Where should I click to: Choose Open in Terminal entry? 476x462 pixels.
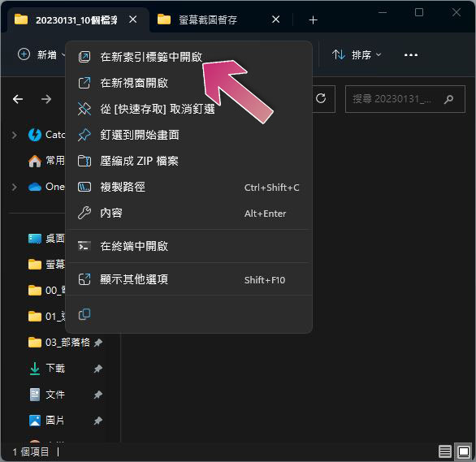[188, 246]
